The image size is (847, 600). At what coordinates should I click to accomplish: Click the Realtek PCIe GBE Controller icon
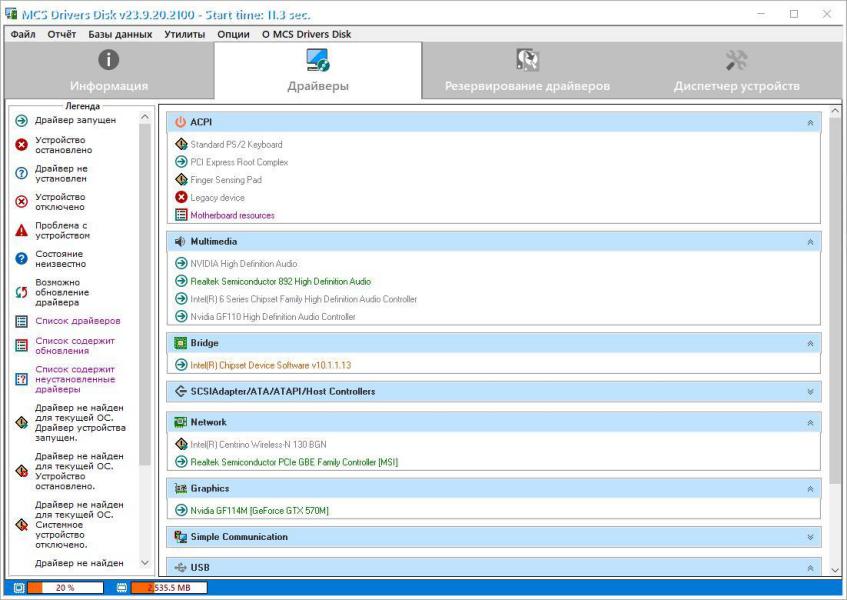click(x=182, y=462)
